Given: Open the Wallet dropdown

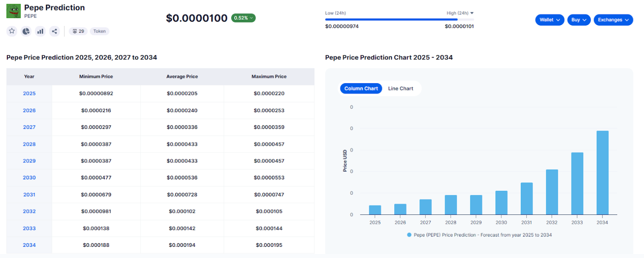Looking at the screenshot, I should tap(550, 20).
